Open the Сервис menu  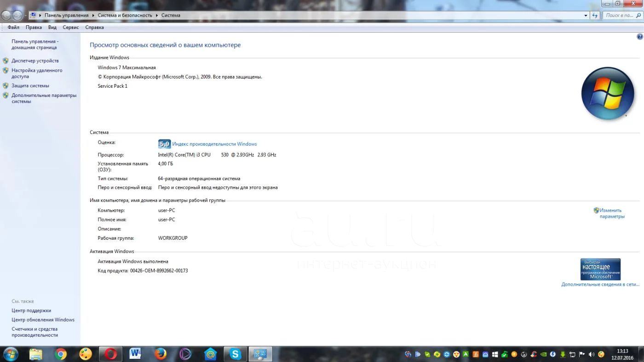click(x=71, y=27)
